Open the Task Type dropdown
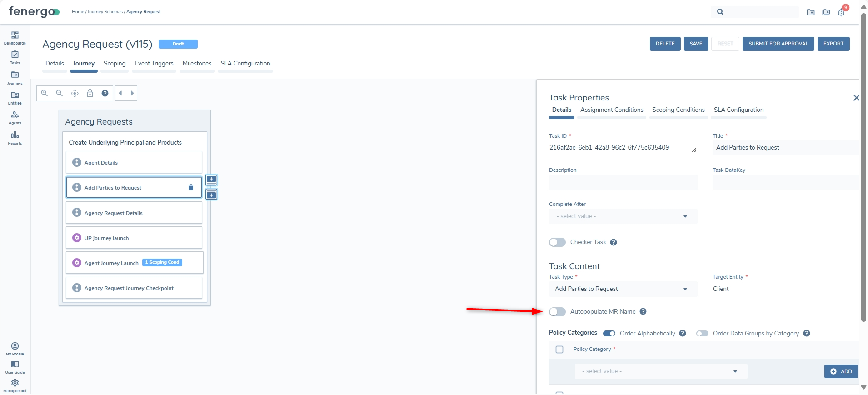Screen dimensions: 868x395 (x=623, y=289)
